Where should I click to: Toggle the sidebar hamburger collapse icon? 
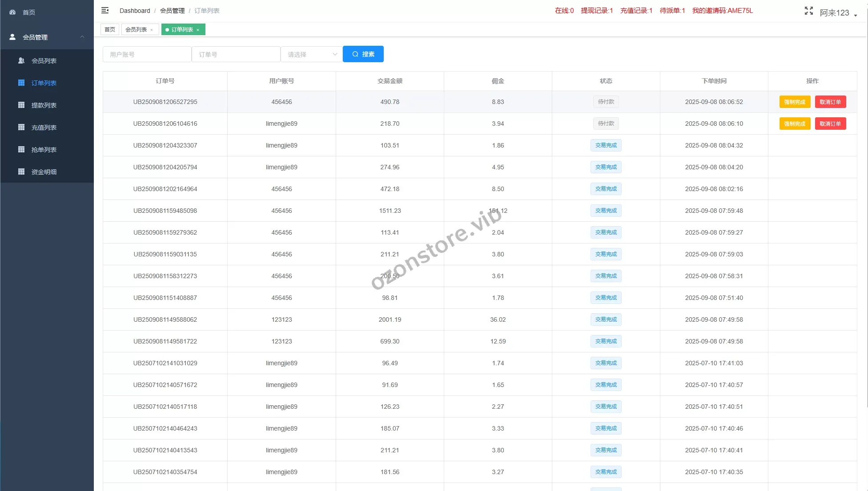pos(105,10)
